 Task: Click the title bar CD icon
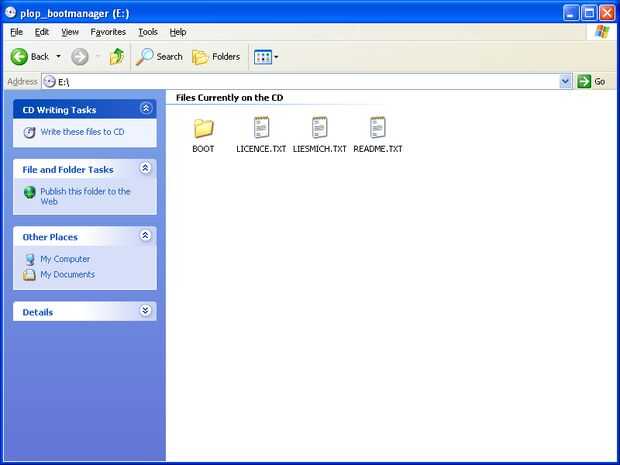[x=11, y=13]
